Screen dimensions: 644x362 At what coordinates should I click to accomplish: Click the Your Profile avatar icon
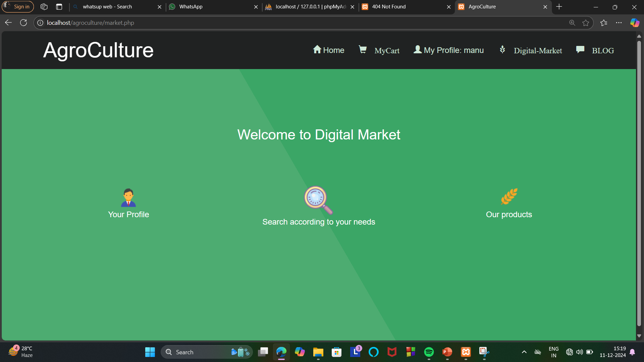point(128,197)
